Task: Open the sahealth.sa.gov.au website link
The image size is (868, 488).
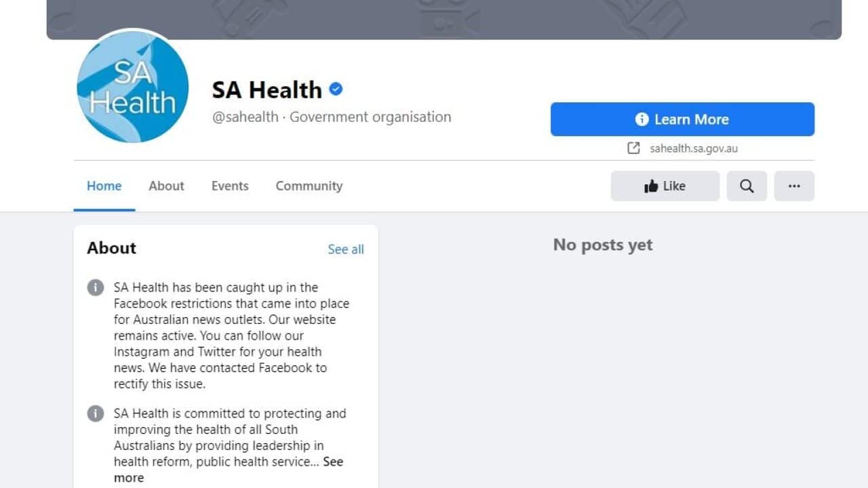Action: pyautogui.click(x=692, y=148)
